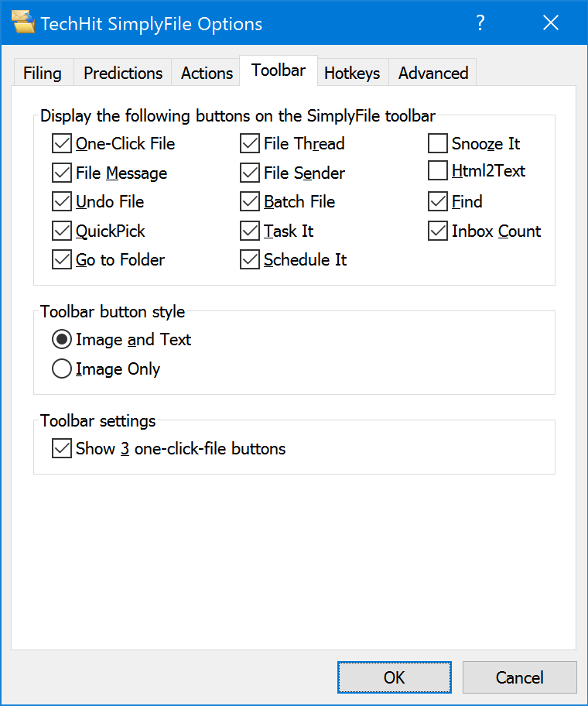This screenshot has height=706, width=588.
Task: Toggle the Find checkbox
Action: (x=438, y=202)
